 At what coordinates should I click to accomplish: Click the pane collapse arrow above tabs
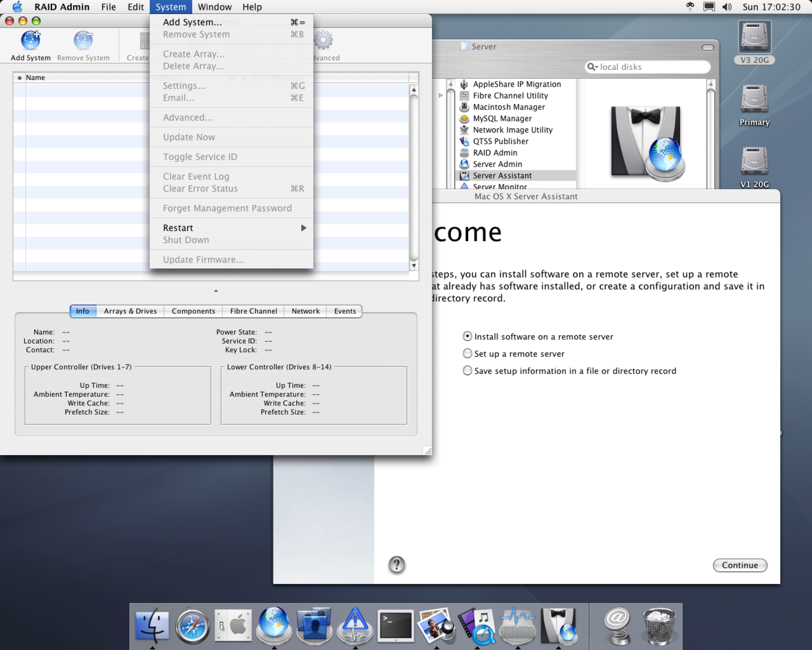point(216,291)
